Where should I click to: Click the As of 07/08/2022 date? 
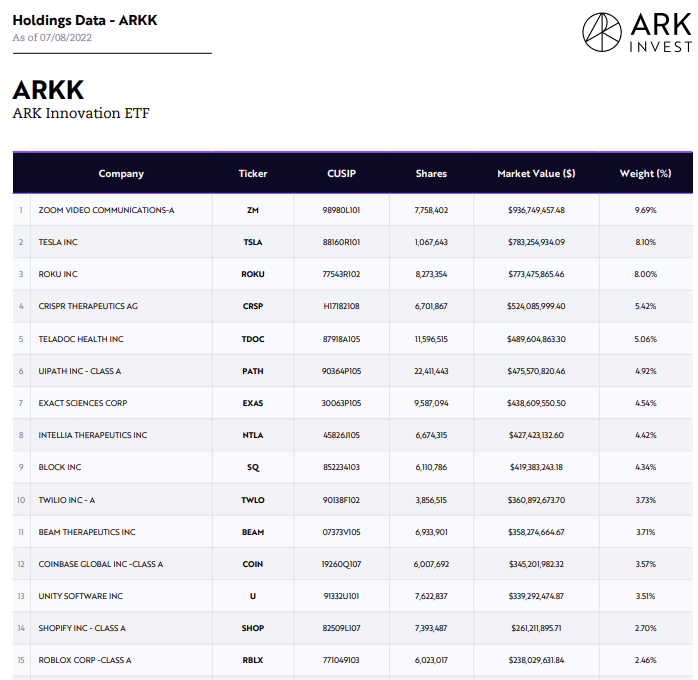tap(52, 37)
